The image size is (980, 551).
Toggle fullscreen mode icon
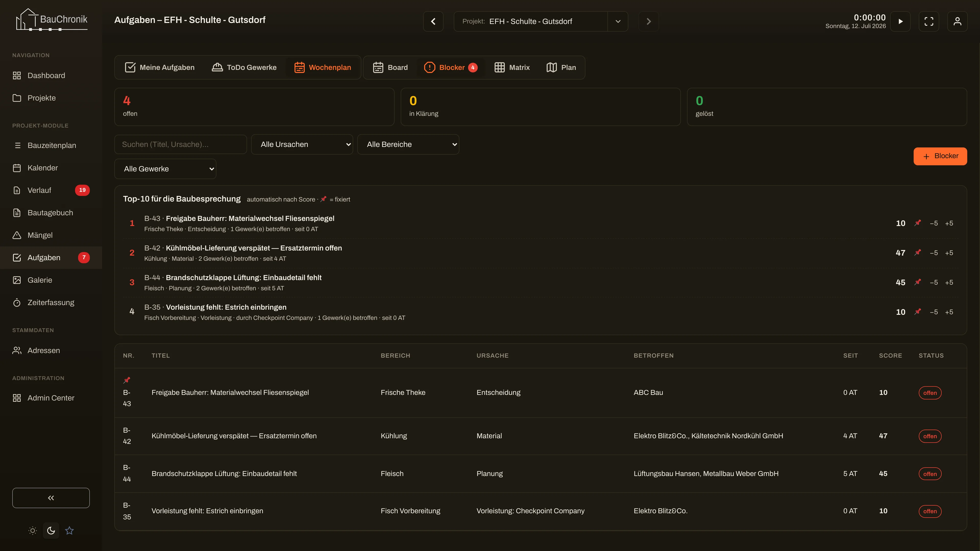point(929,21)
